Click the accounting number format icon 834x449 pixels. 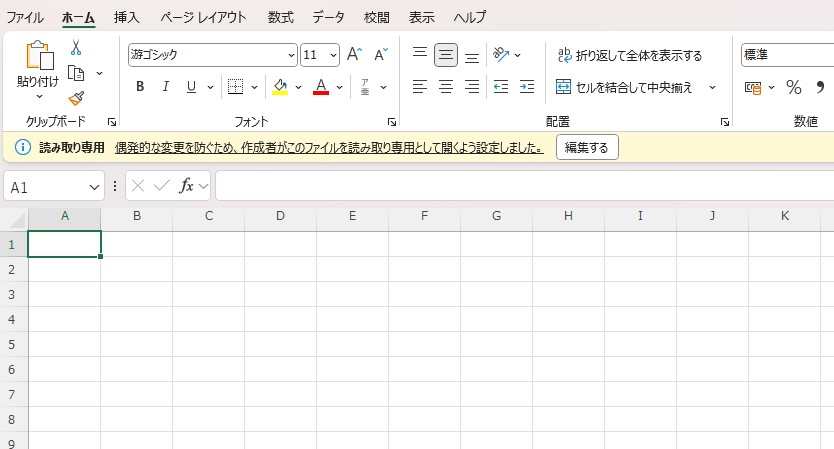(x=753, y=87)
